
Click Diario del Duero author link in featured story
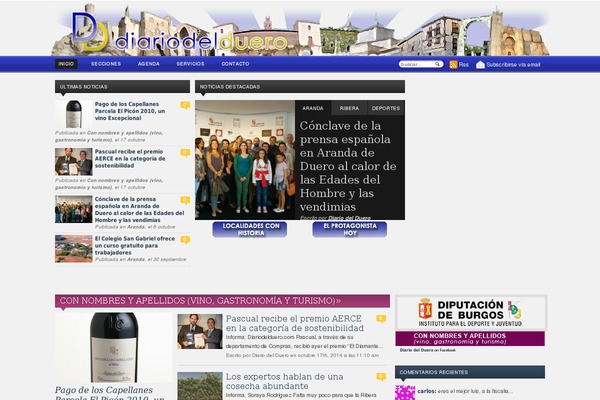[x=349, y=218]
